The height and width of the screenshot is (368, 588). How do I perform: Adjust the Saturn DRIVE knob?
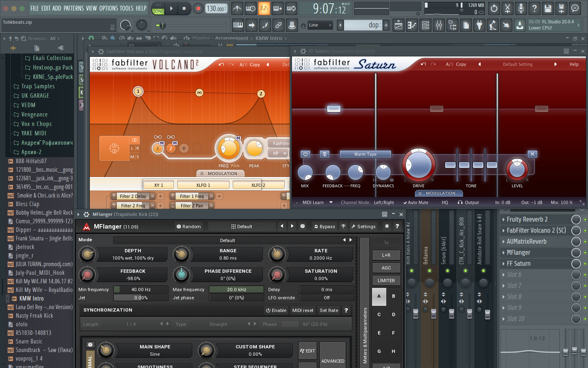coord(419,165)
